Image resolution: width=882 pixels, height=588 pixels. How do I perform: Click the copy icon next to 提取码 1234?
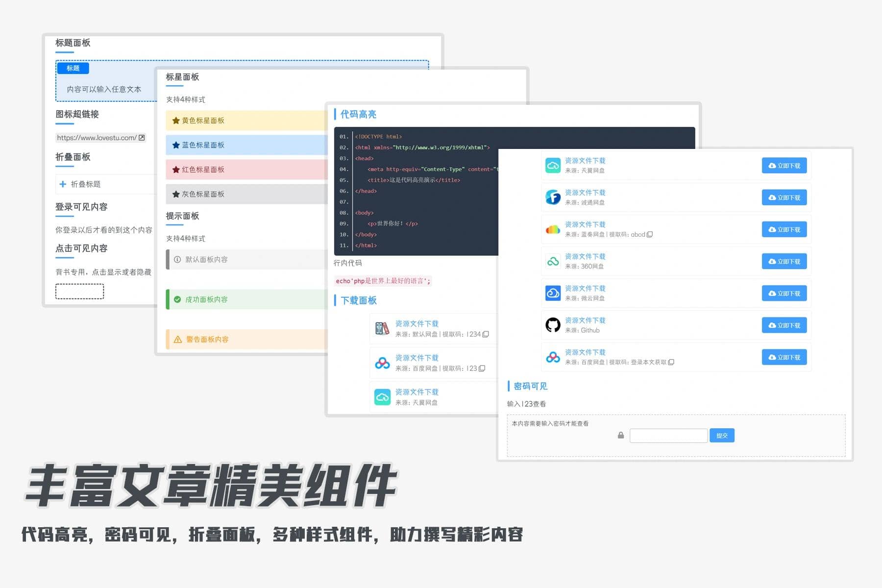485,334
